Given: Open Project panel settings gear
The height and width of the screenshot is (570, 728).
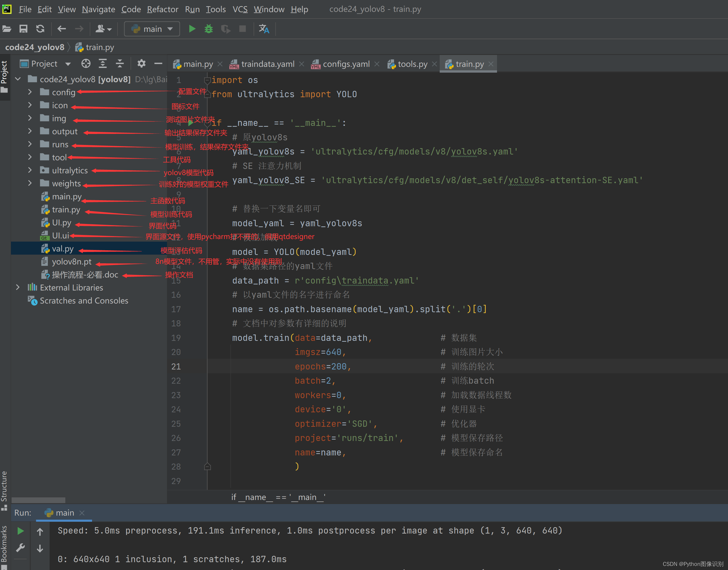Looking at the screenshot, I should click(x=142, y=63).
